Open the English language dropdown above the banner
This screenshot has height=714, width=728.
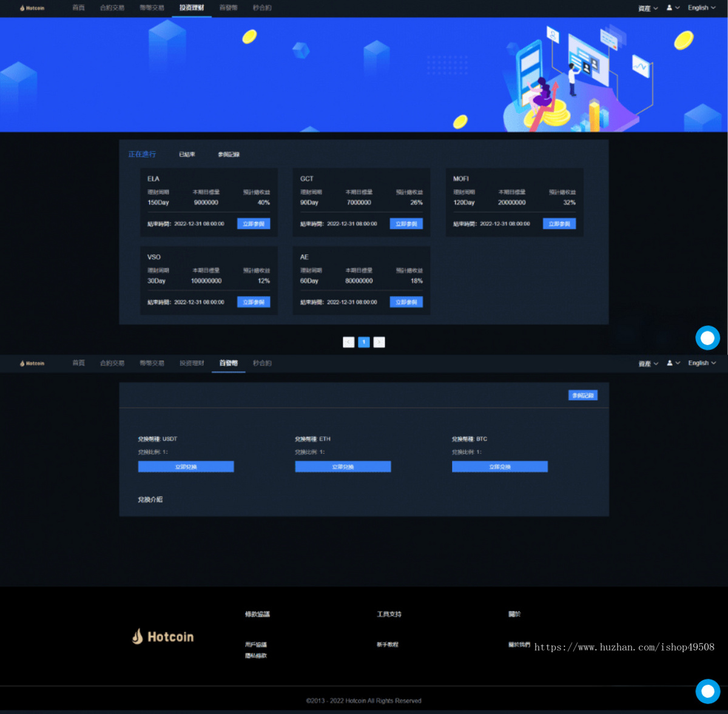point(702,8)
